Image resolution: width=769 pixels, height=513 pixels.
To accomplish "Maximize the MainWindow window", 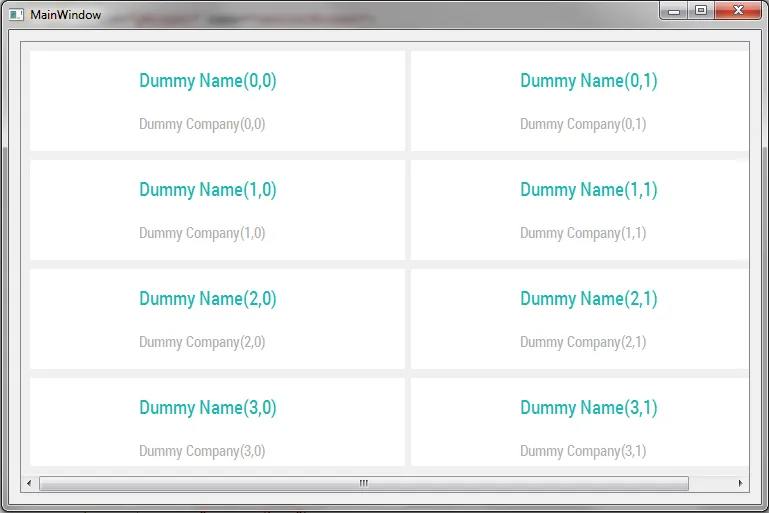I will tap(701, 11).
